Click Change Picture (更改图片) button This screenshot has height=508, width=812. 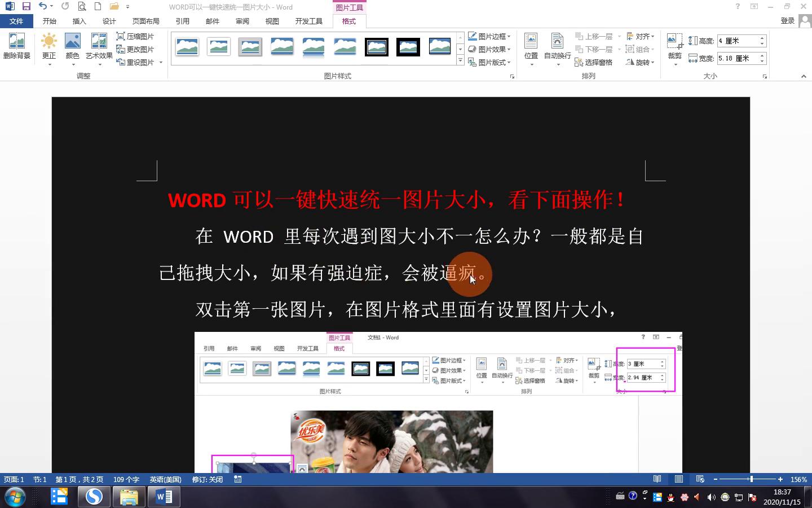[x=135, y=49]
